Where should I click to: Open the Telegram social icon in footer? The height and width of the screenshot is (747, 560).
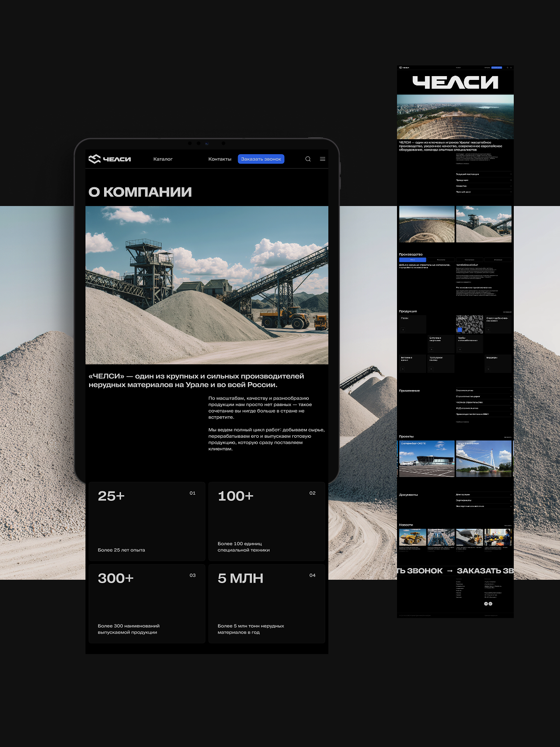point(486,604)
